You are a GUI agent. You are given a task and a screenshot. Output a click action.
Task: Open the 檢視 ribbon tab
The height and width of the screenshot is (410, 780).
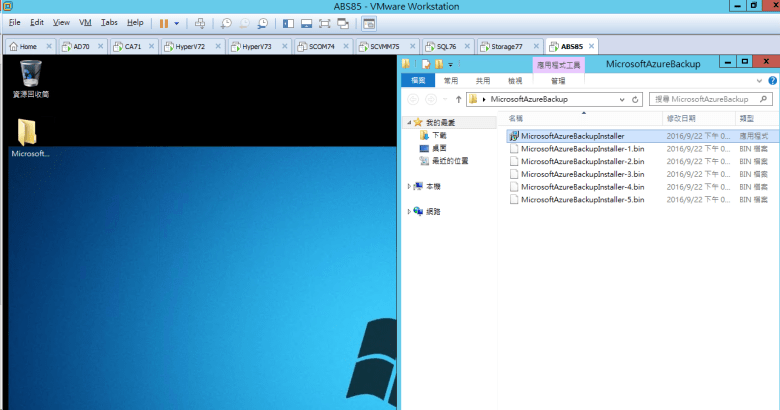515,81
